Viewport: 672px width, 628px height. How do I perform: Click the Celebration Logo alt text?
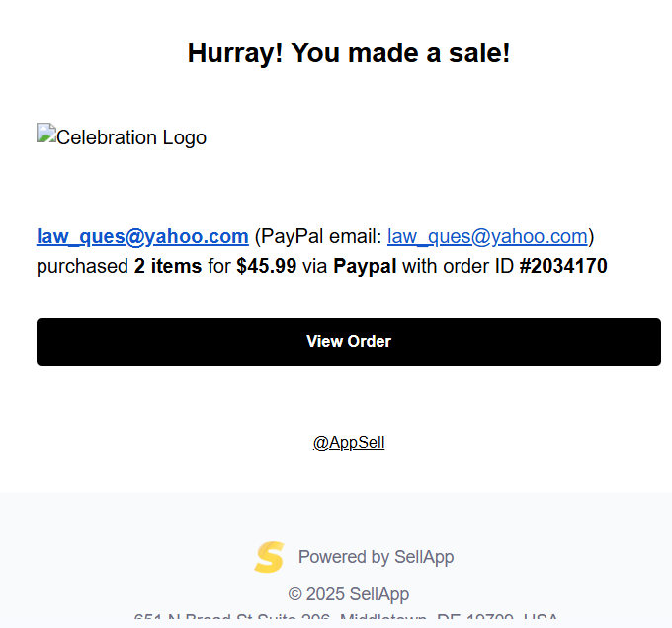[x=131, y=137]
